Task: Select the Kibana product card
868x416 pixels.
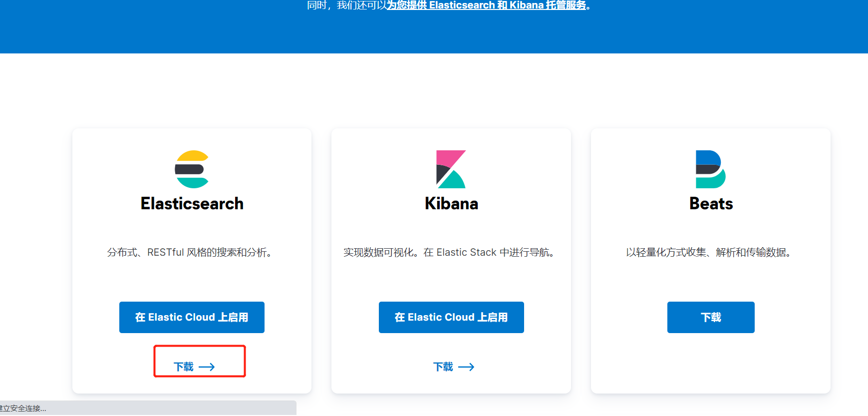Action: click(x=451, y=260)
